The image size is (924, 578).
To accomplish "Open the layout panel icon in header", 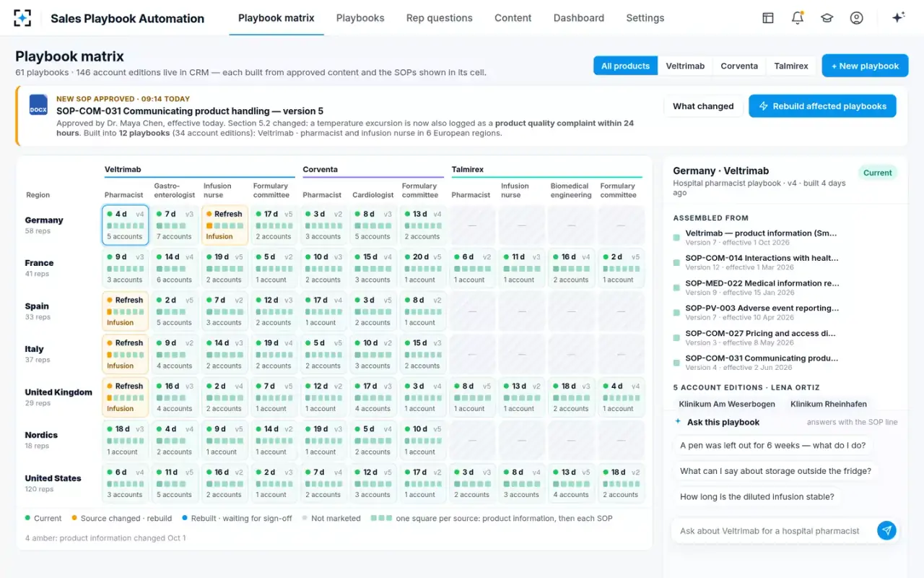I will click(768, 18).
